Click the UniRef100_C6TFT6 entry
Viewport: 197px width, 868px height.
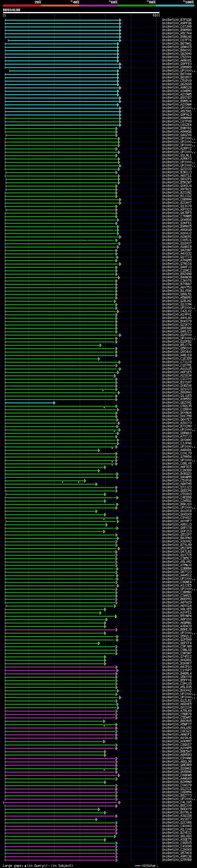click(177, 40)
